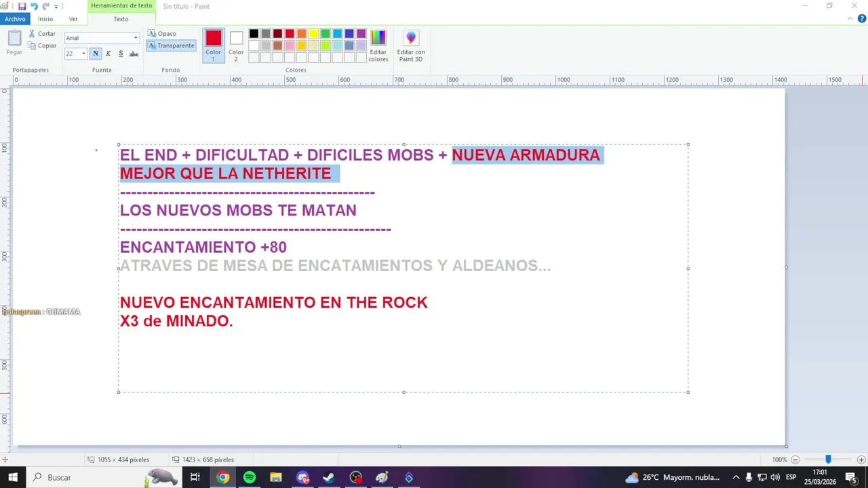This screenshot has width=868, height=488.
Task: Click the Windows Start button
Action: 13,477
